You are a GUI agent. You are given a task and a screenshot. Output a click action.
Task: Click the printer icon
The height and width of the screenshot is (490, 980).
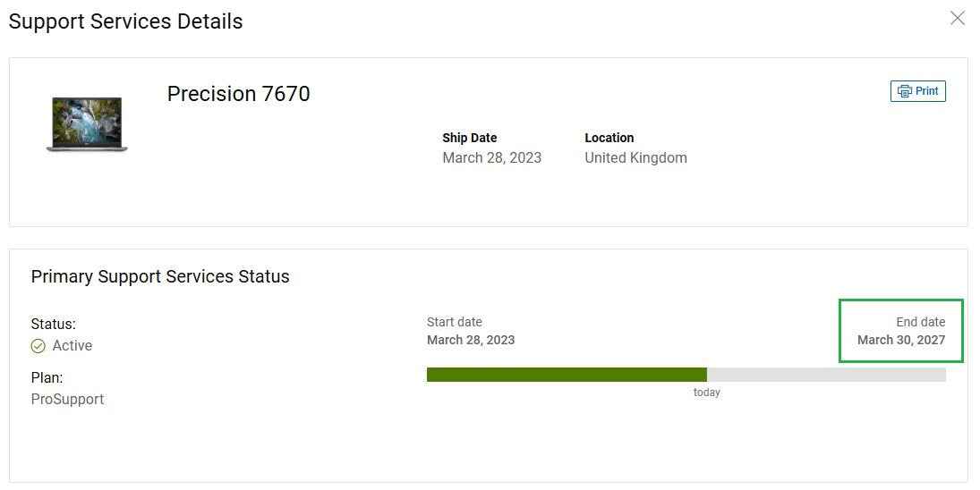[x=905, y=91]
